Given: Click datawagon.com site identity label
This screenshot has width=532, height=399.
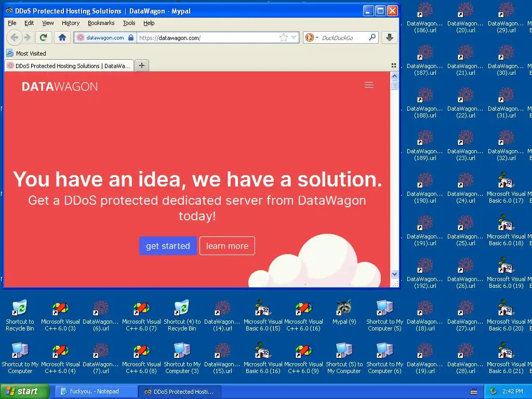Looking at the screenshot, I should (105, 37).
